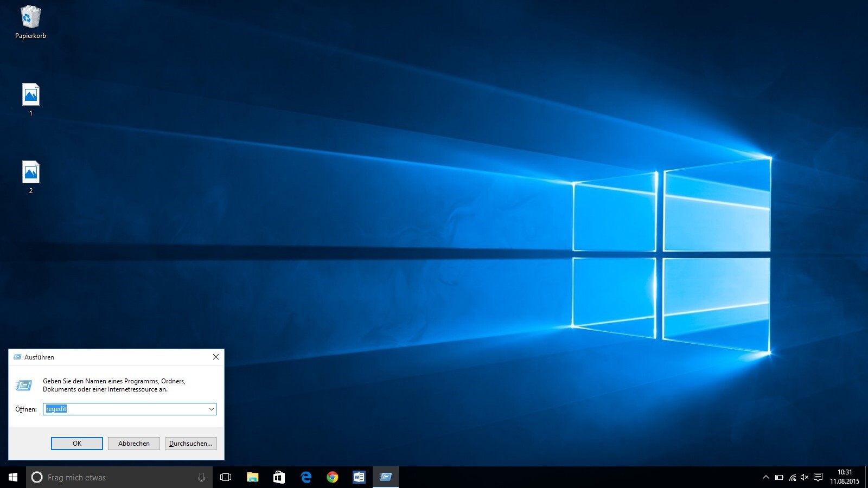Launch File Explorer from the taskbar

tap(252, 477)
